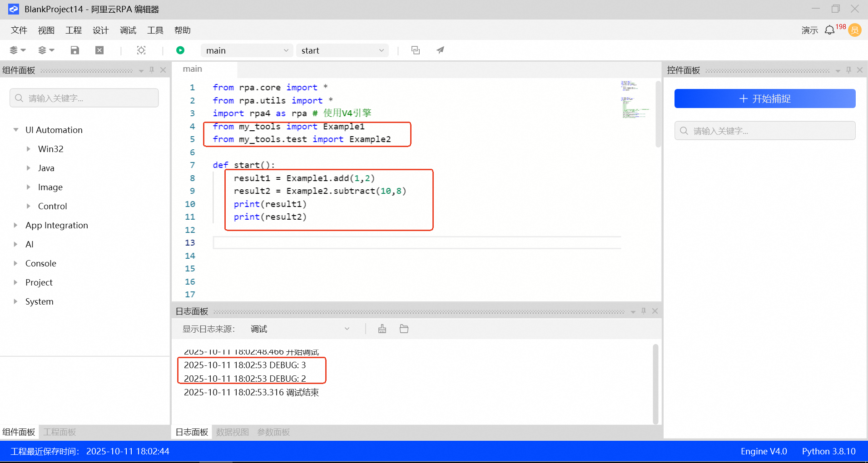Image resolution: width=868 pixels, height=463 pixels.
Task: Open the log folder icon
Action: pyautogui.click(x=404, y=329)
